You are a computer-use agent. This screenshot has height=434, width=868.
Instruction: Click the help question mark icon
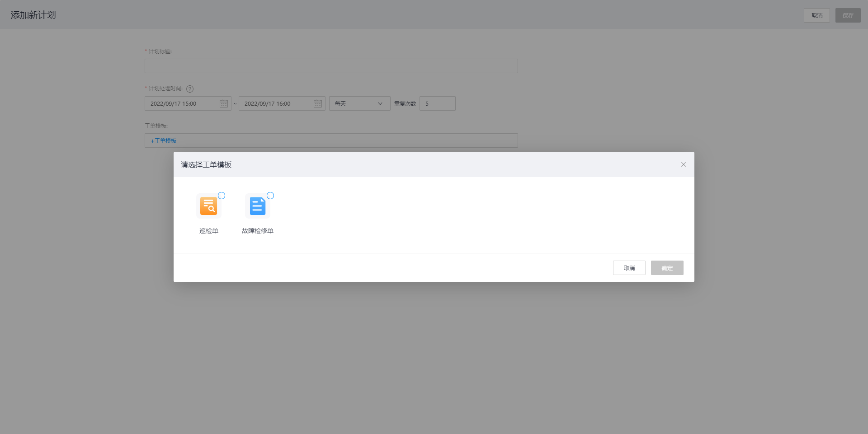click(190, 89)
